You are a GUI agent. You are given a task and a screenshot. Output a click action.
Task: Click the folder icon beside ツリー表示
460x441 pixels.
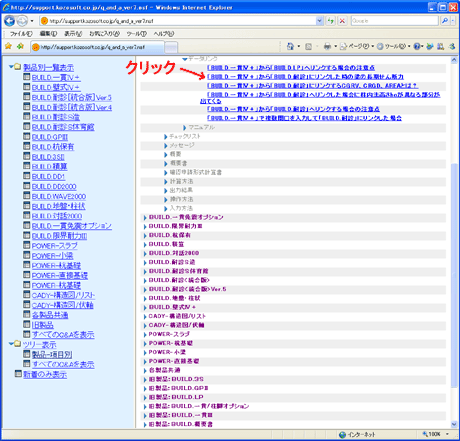tap(17, 343)
